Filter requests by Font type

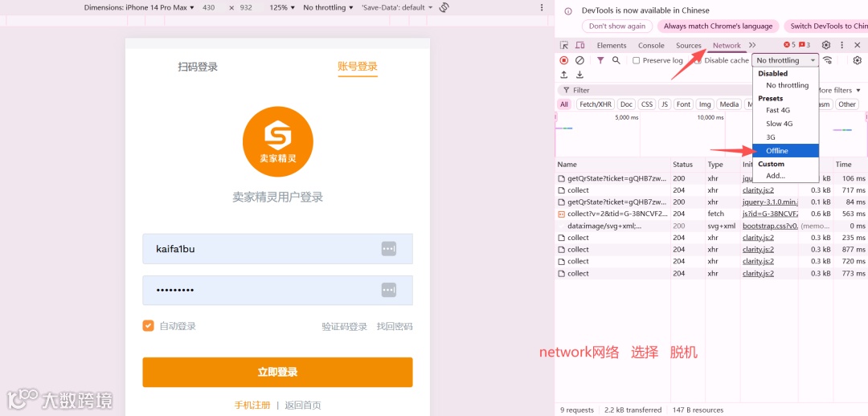tap(684, 104)
